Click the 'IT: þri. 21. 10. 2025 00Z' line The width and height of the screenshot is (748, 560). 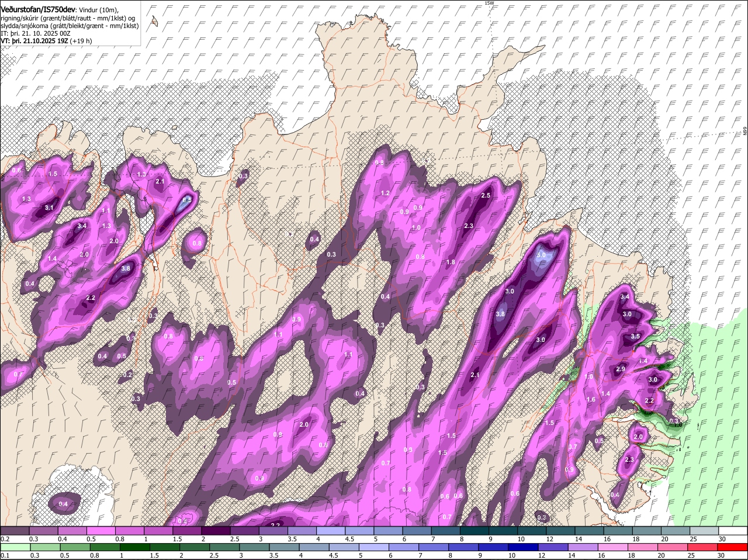36,34
